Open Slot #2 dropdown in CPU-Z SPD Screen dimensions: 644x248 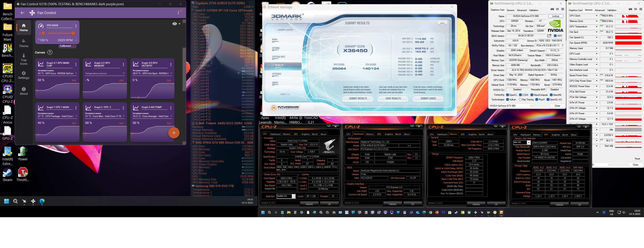(x=528, y=143)
